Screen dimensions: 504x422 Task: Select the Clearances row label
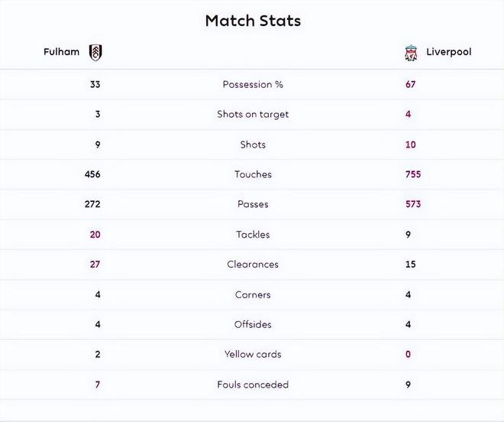pos(253,265)
